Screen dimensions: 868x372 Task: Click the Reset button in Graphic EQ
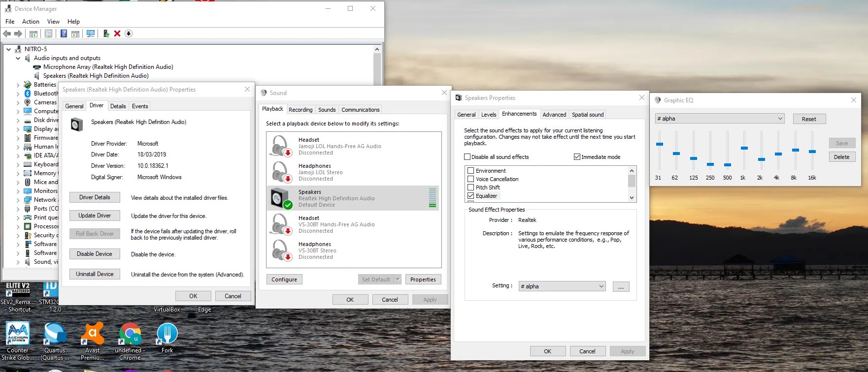coord(809,119)
